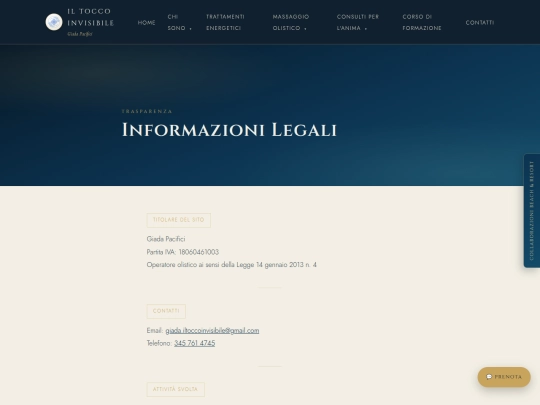Go to Corso di Formazione page

[422, 22]
